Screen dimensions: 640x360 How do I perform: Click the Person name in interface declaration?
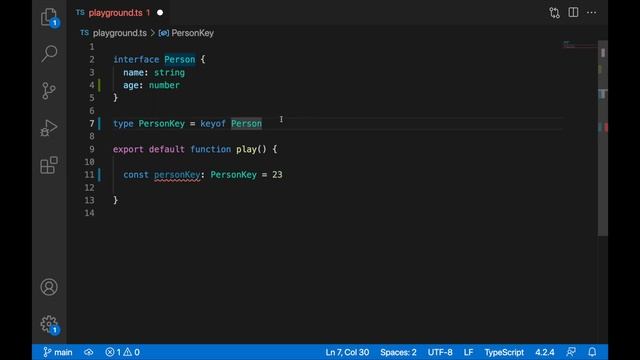[x=180, y=59]
